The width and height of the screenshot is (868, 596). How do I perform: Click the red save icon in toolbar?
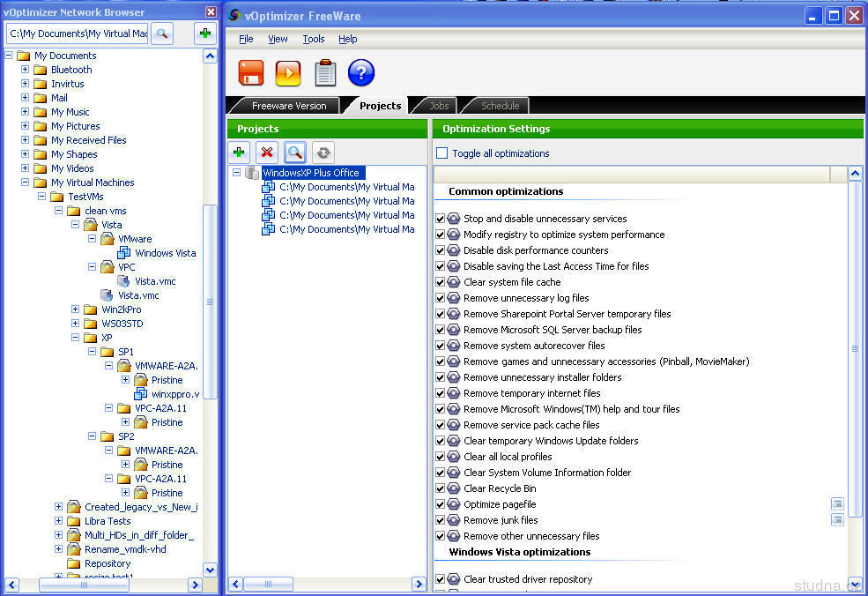click(x=252, y=73)
